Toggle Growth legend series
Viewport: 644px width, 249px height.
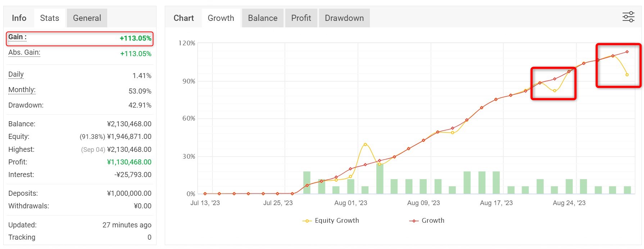pos(432,221)
